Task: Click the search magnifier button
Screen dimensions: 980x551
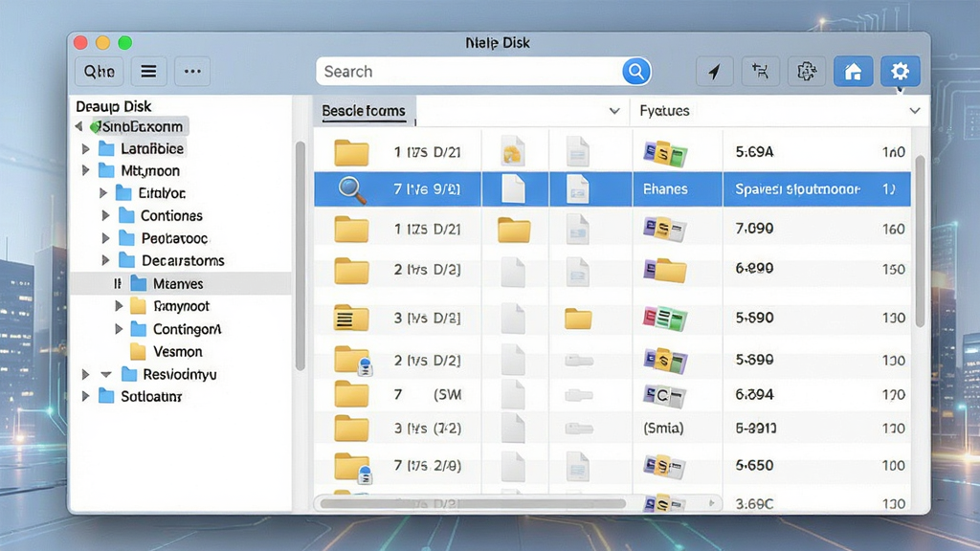Action: [x=635, y=71]
